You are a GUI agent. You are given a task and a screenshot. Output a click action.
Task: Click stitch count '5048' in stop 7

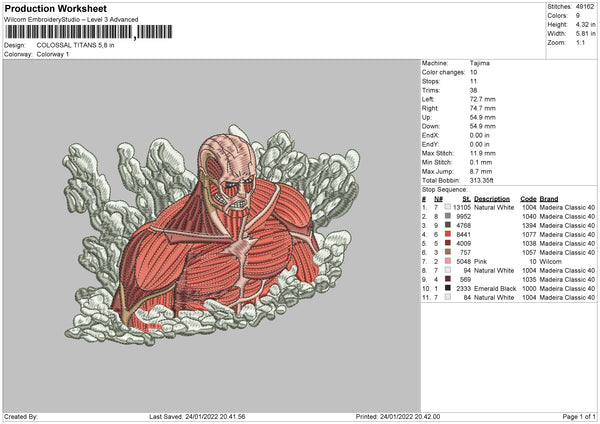click(463, 262)
